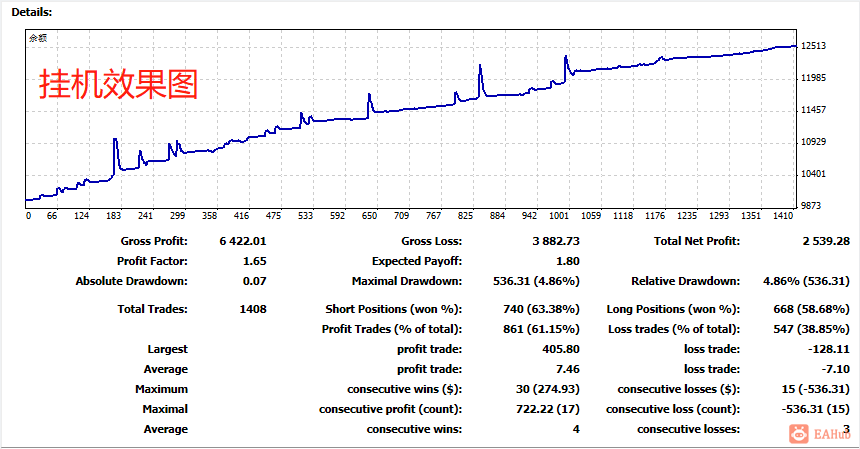Select the Long Positions (won %) label

click(x=673, y=309)
